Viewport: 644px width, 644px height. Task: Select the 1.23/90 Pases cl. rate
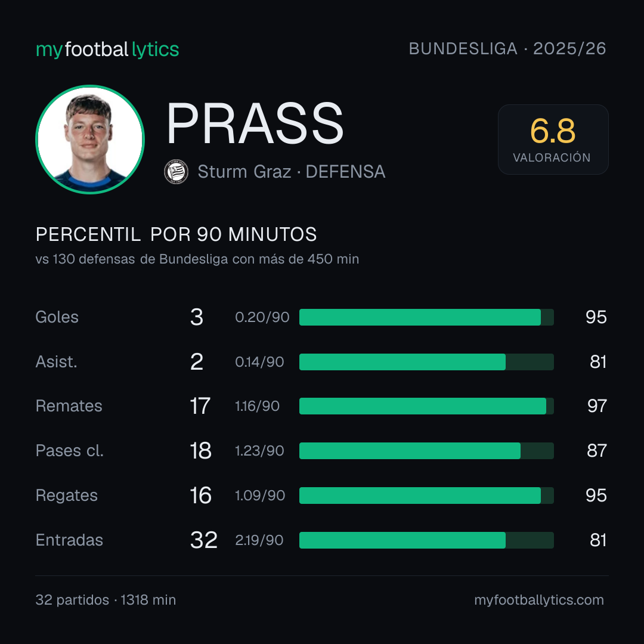tap(259, 451)
